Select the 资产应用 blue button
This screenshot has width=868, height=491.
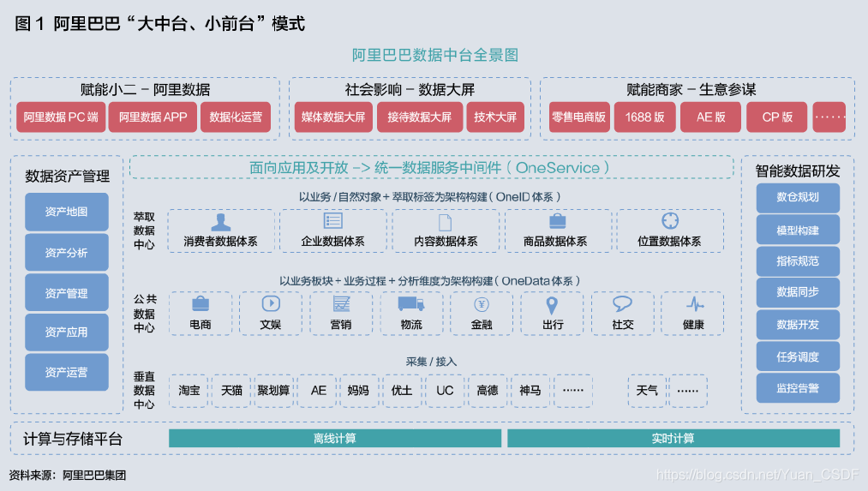[67, 332]
